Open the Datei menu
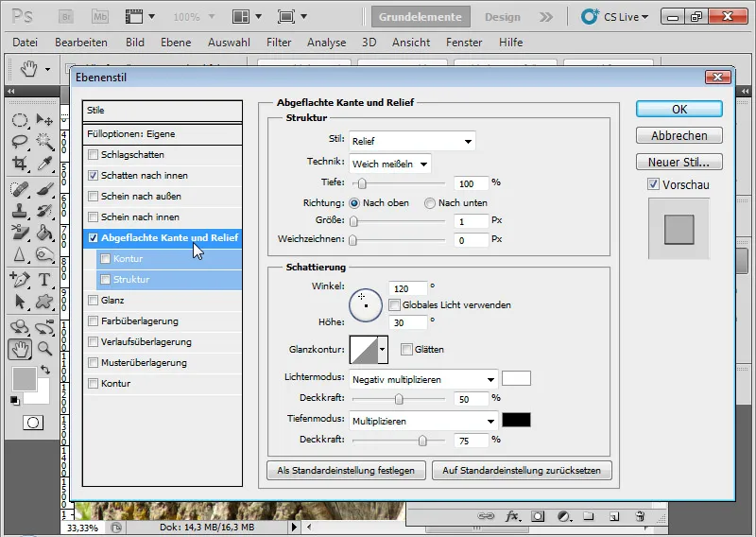This screenshot has height=537, width=756. coord(26,43)
